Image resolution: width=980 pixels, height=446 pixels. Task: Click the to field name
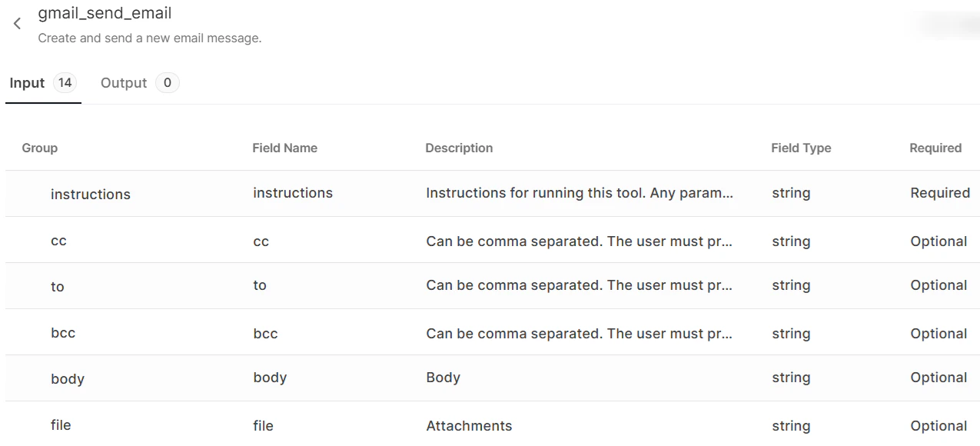click(260, 285)
